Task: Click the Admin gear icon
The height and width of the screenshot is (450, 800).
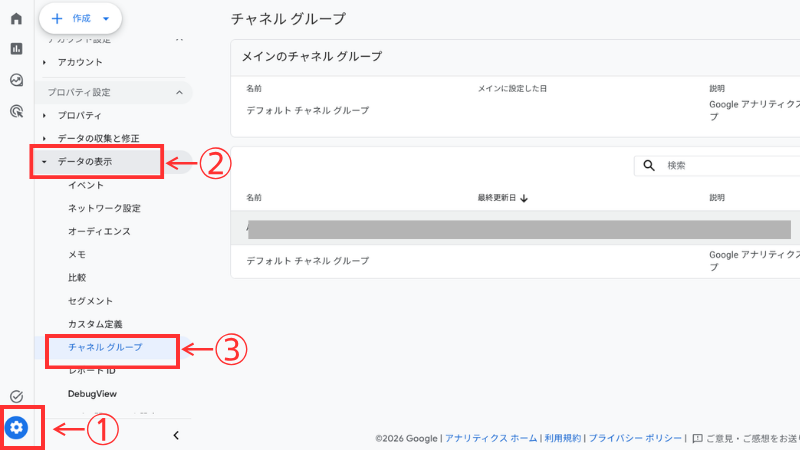Action: click(17, 428)
